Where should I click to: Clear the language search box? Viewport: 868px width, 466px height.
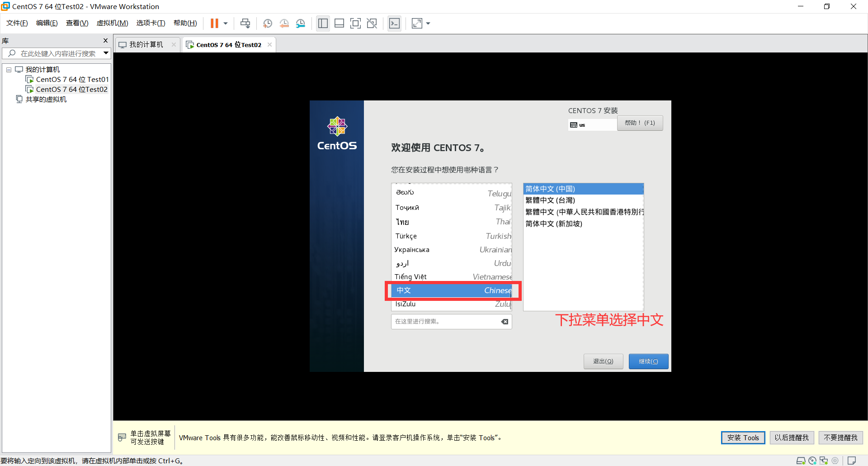[505, 322]
